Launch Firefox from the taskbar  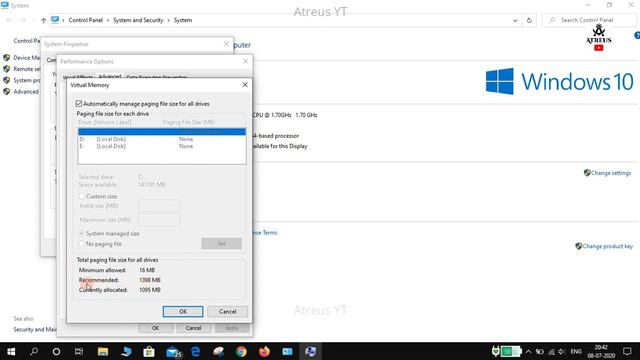tap(264, 351)
